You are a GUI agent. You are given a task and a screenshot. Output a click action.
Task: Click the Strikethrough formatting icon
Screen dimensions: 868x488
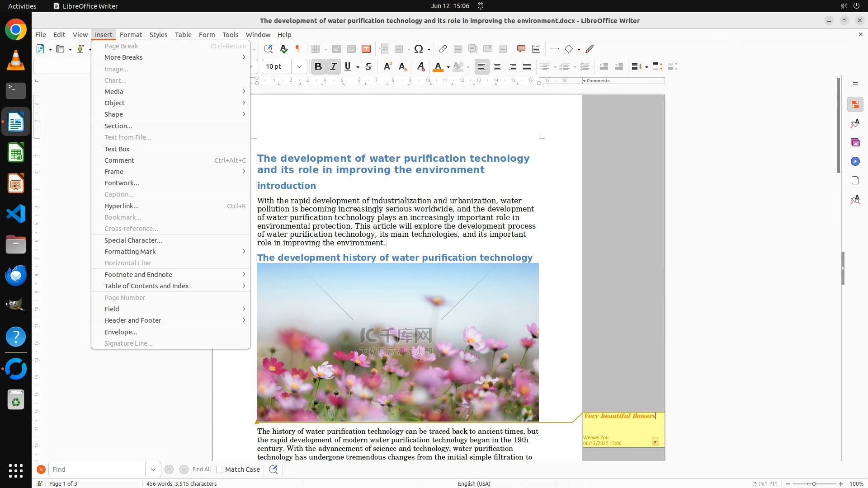coord(368,67)
